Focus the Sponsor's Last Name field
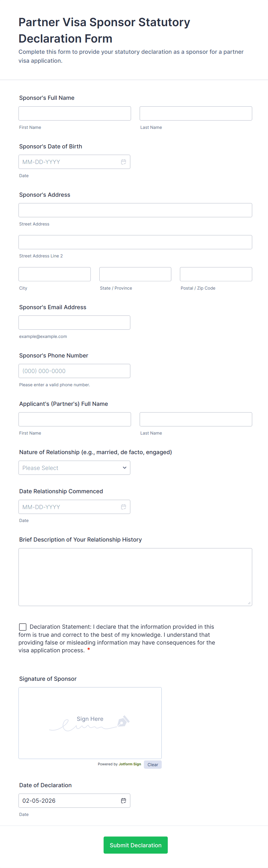 pos(196,114)
